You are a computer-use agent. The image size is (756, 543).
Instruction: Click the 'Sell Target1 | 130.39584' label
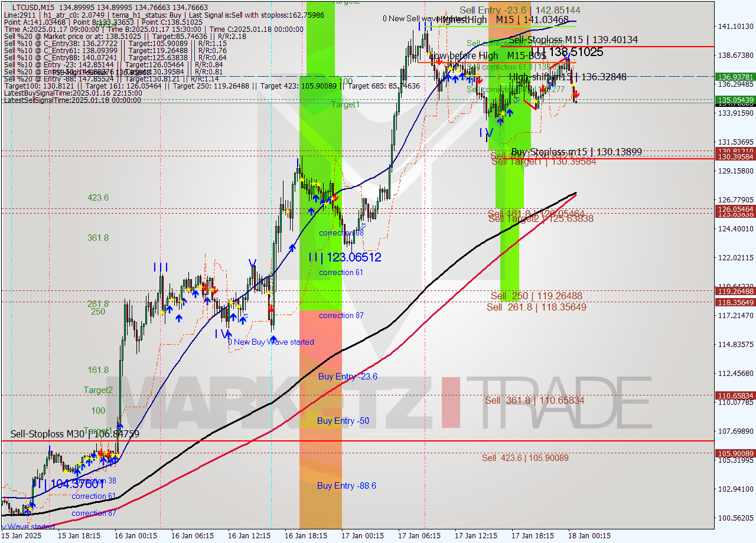click(543, 161)
